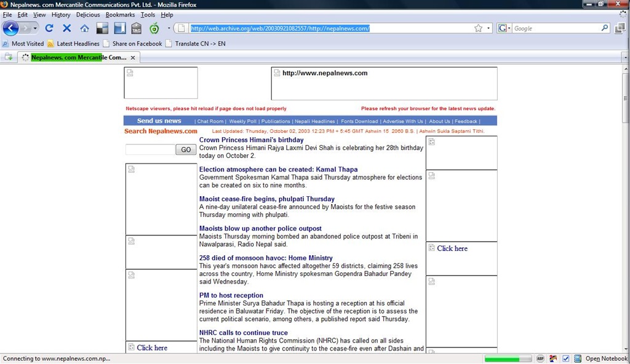630x364 pixels.
Task: Open the back/forward history dropdown
Action: (x=35, y=28)
